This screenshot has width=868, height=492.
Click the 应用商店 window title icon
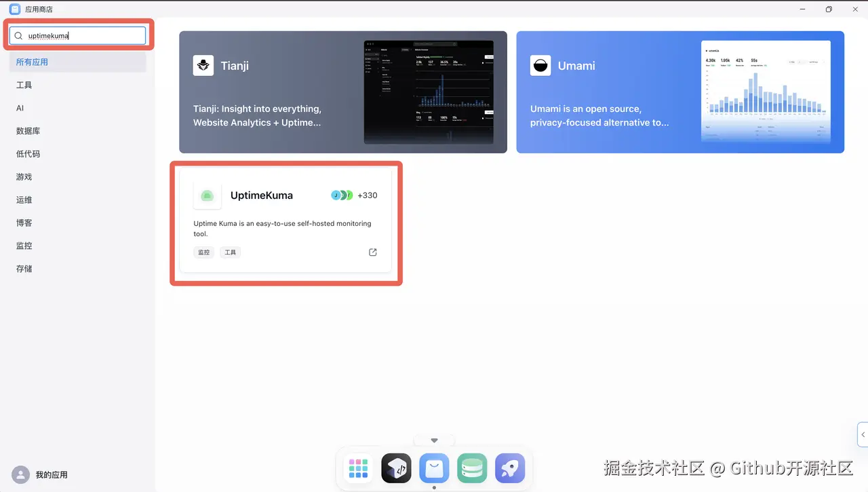click(15, 9)
